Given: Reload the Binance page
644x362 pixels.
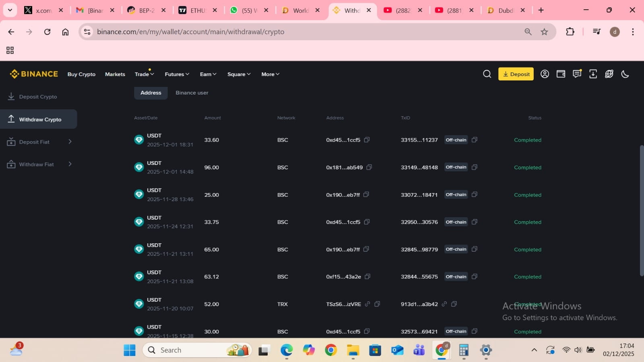Looking at the screenshot, I should [x=47, y=32].
